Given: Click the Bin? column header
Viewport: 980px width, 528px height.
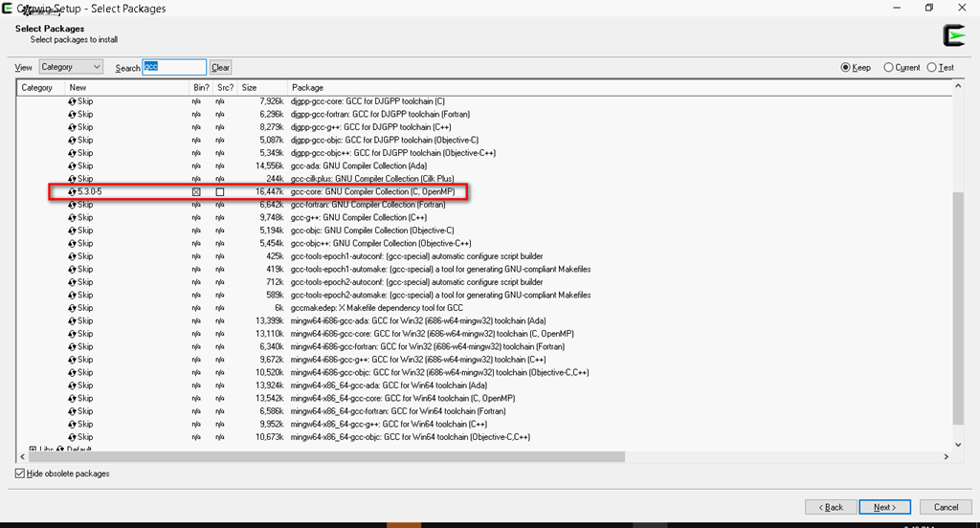Looking at the screenshot, I should pos(201,87).
